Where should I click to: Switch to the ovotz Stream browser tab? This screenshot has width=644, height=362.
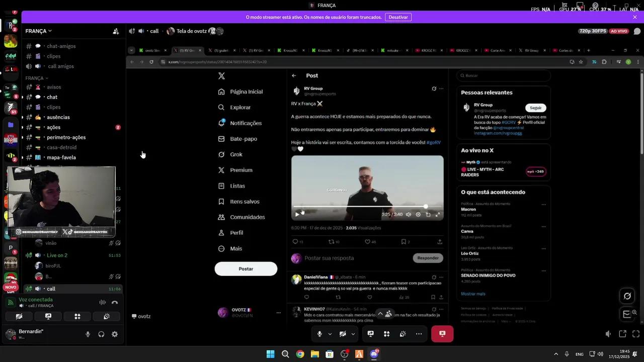click(151, 50)
